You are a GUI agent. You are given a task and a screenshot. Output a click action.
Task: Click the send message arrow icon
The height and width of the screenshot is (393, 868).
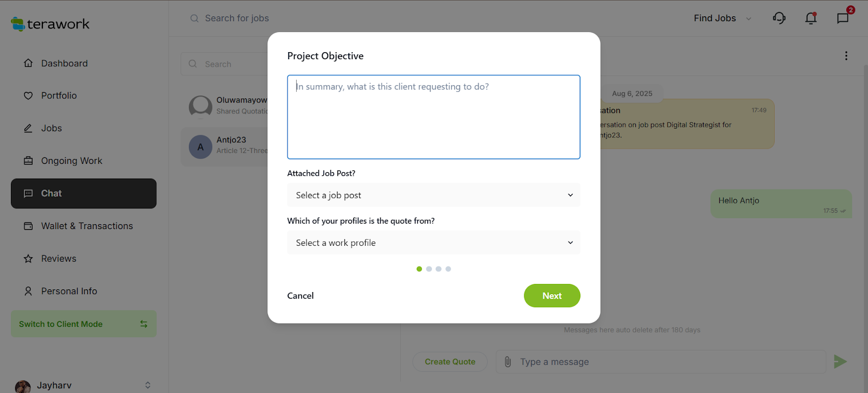coord(840,362)
